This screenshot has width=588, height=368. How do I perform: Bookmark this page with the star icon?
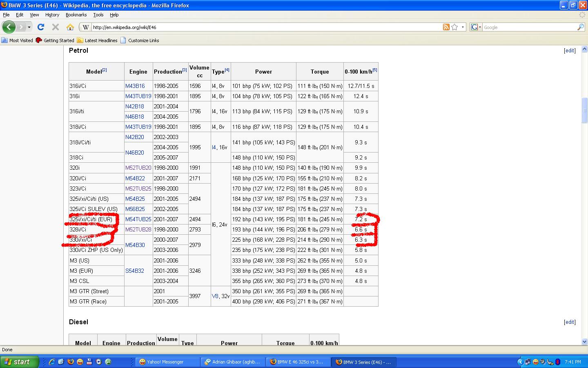(x=454, y=27)
